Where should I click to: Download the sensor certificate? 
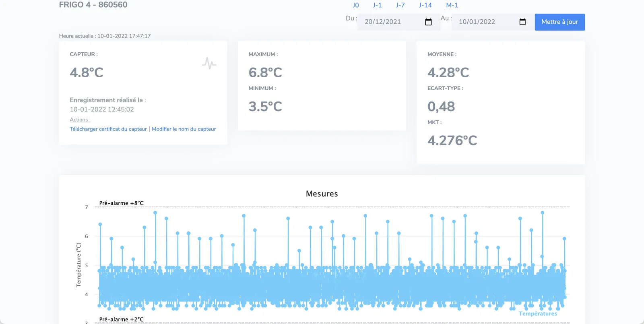pos(108,129)
